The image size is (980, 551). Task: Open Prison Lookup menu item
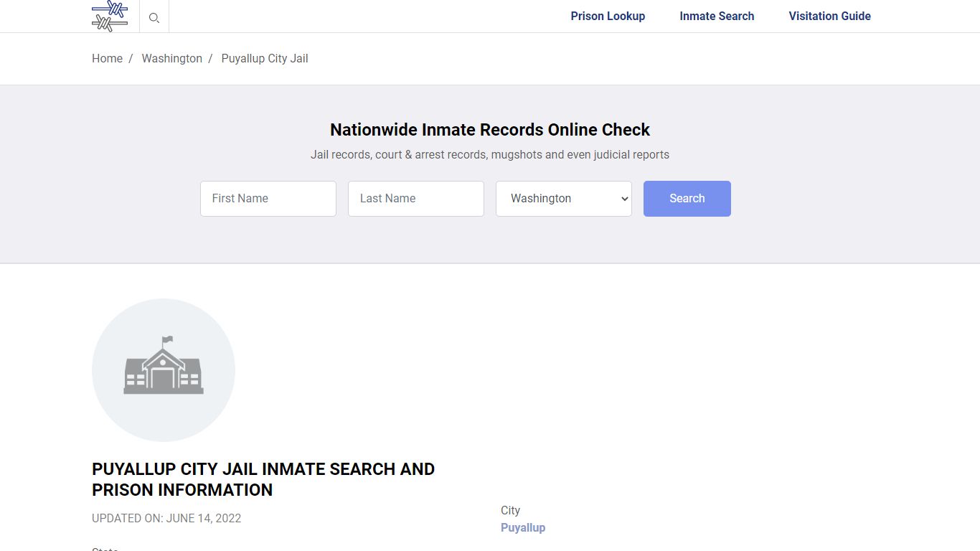[x=608, y=16]
